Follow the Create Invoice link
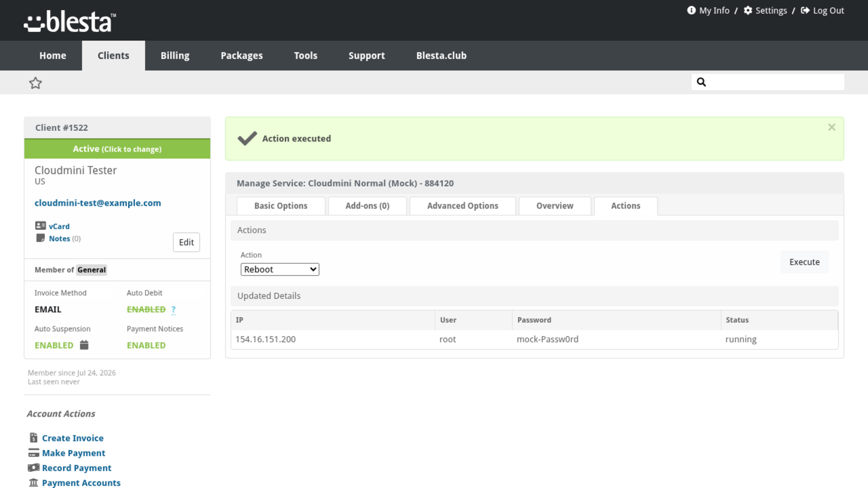 pos(73,438)
